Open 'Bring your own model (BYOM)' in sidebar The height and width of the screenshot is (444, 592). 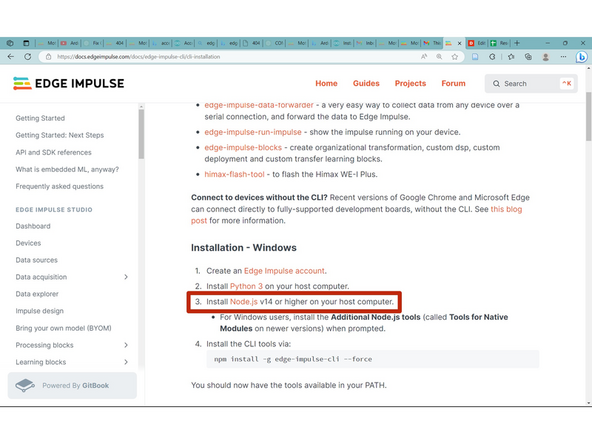(63, 328)
